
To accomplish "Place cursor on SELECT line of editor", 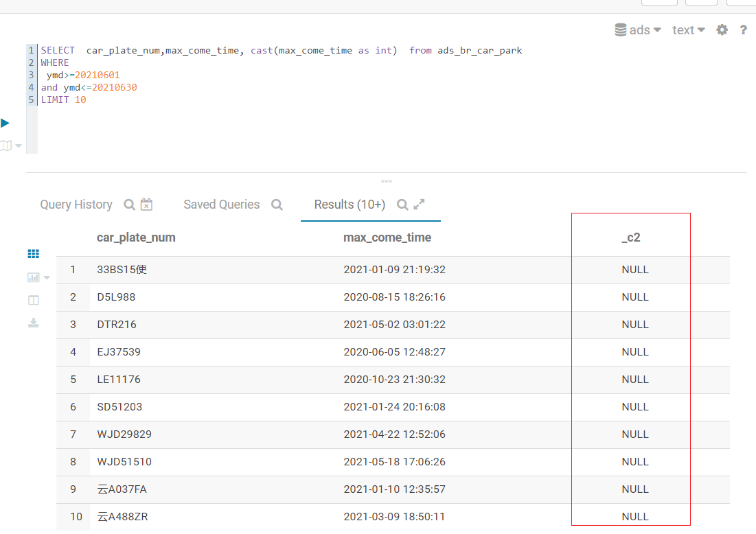I will (x=282, y=51).
